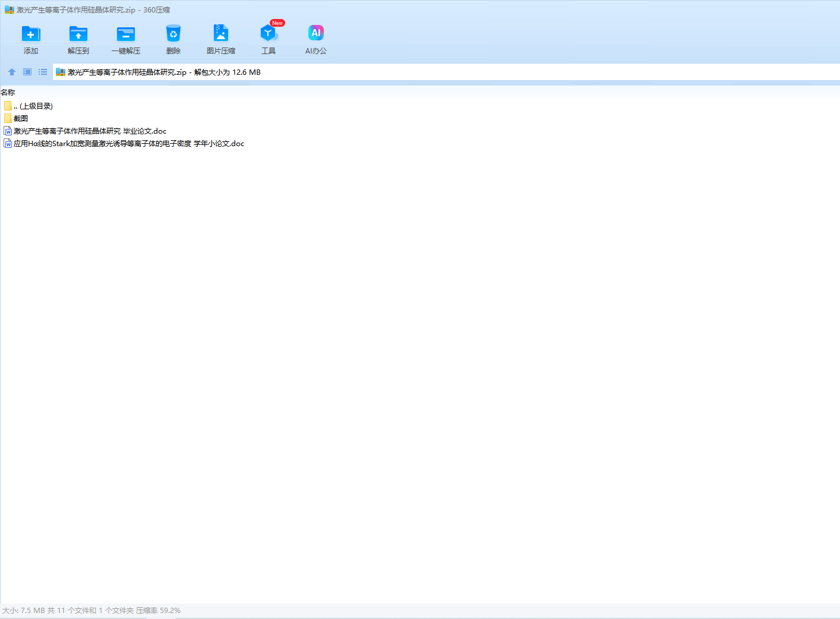Select the 学年小论文.doc file

pos(124,143)
